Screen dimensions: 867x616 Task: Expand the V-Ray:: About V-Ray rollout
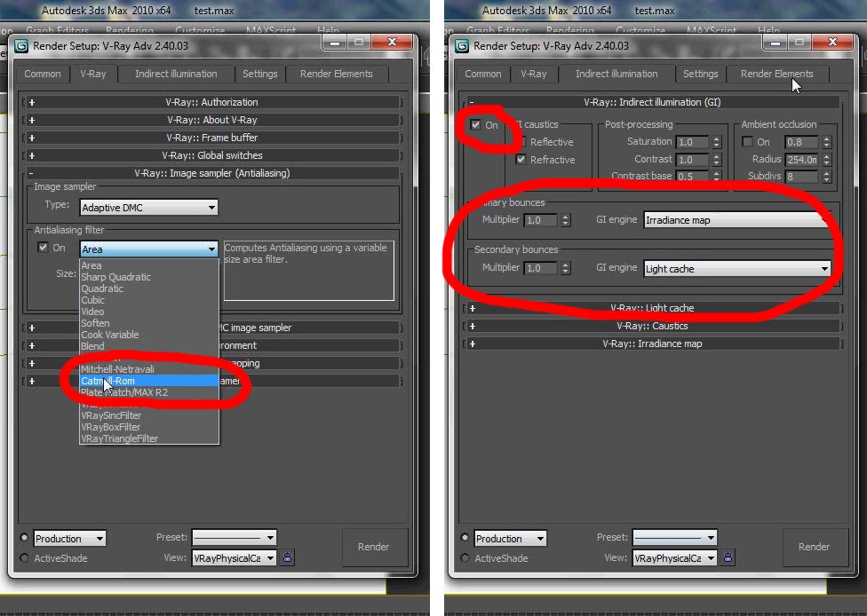tap(211, 120)
